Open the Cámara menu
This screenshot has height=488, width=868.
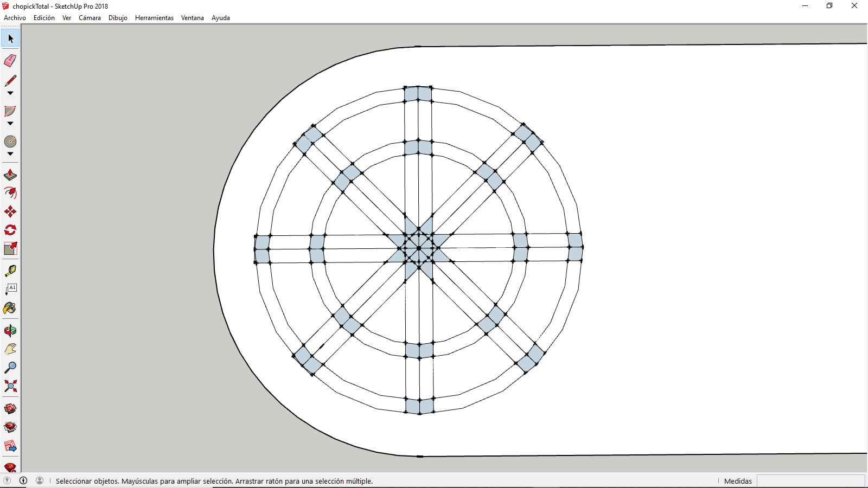[90, 18]
